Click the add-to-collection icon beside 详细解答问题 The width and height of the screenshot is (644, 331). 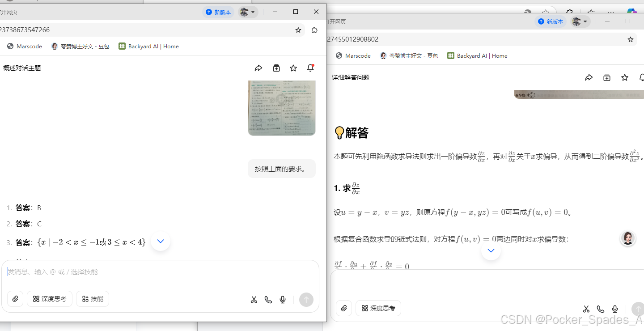click(x=607, y=77)
